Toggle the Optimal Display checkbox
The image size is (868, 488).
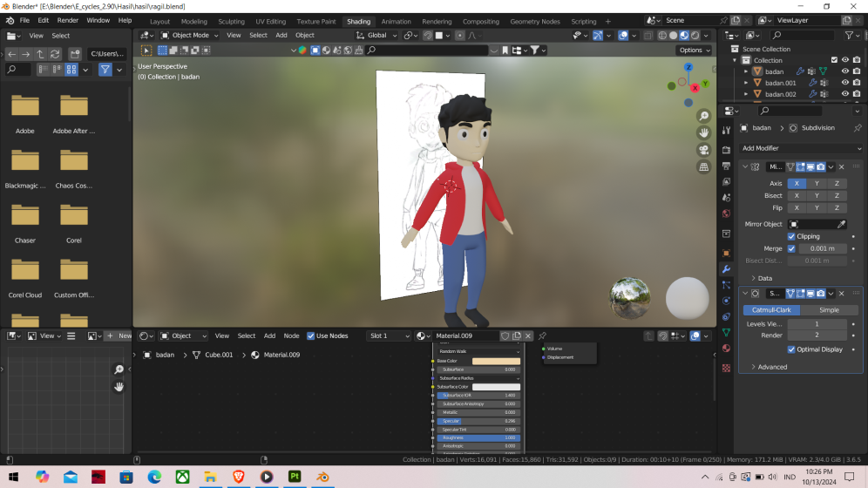(791, 349)
